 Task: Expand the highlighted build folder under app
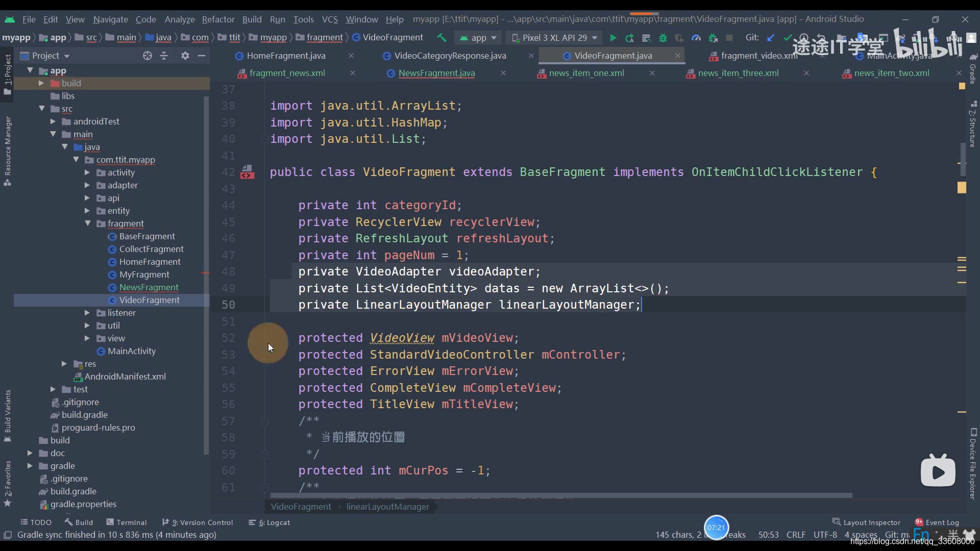pos(41,83)
